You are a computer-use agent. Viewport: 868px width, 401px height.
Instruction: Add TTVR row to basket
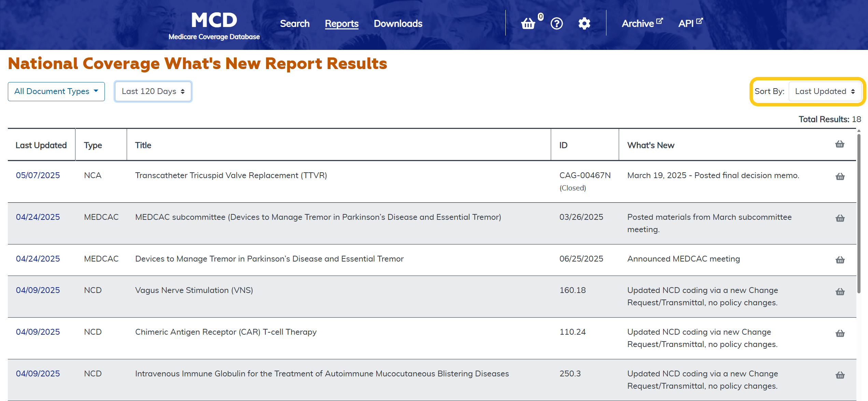click(x=840, y=176)
